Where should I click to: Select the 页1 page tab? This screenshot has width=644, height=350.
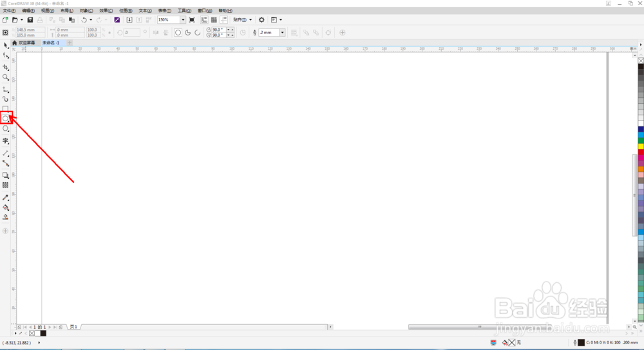click(x=73, y=327)
